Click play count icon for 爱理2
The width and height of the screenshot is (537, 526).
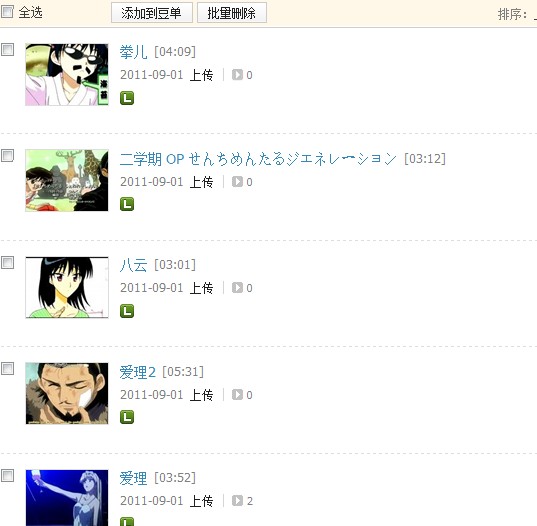(x=237, y=394)
